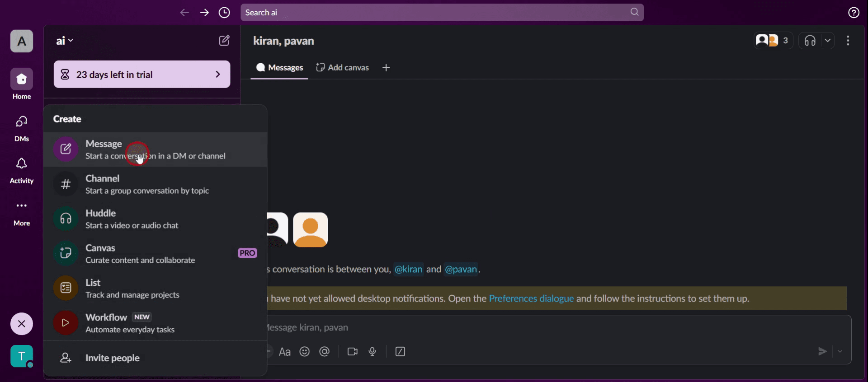The image size is (868, 382).
Task: Open Activity bell in the sidebar
Action: click(22, 171)
